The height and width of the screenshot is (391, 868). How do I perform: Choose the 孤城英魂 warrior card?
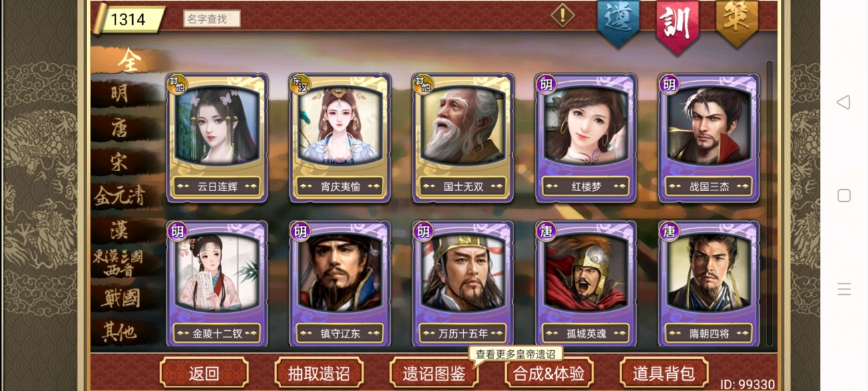pos(586,284)
